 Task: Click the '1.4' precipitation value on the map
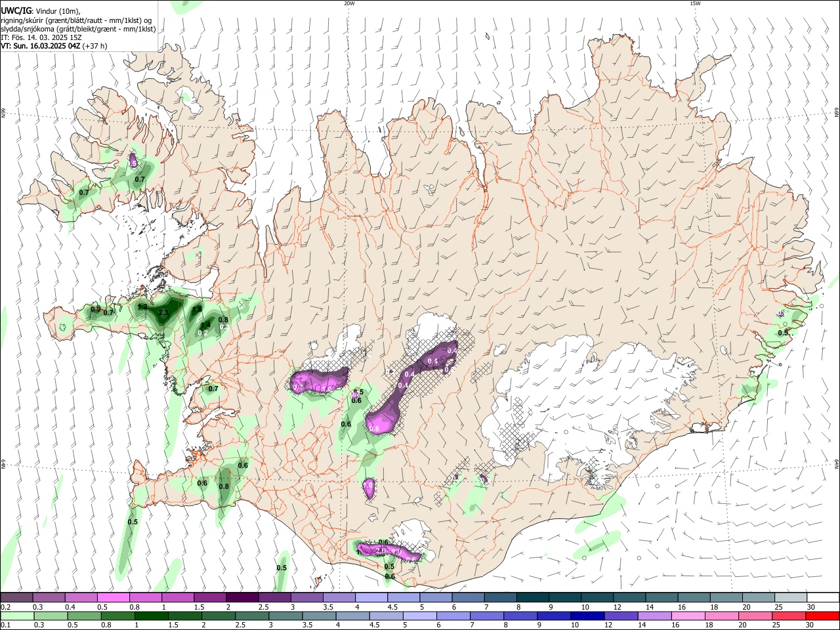(205, 324)
